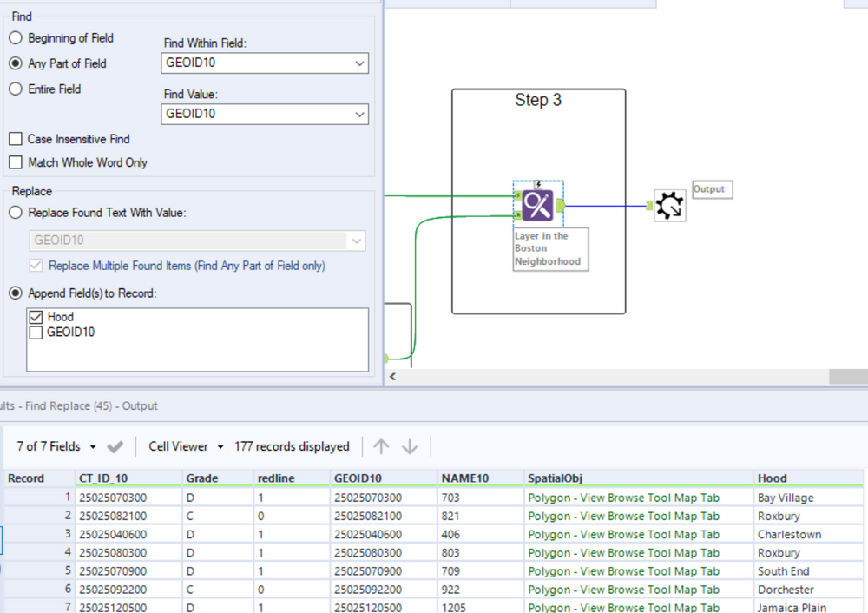Image resolution: width=868 pixels, height=613 pixels.
Task: Open the 7 of 7 Fields dropdown
Action: coord(56,446)
